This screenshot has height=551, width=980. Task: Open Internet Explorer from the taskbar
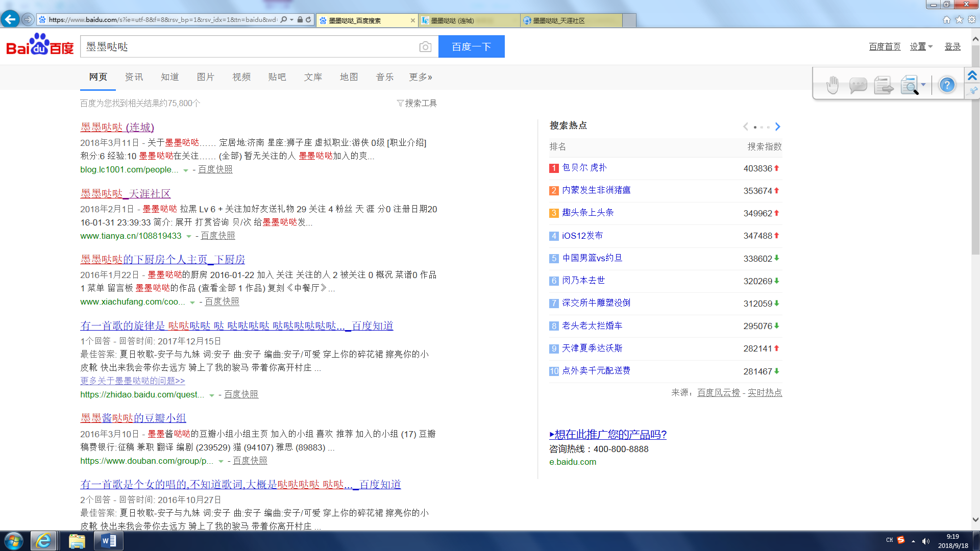coord(43,541)
